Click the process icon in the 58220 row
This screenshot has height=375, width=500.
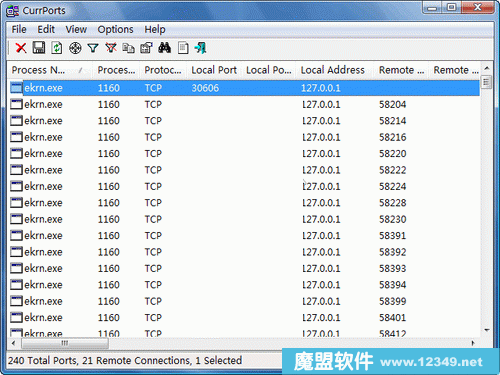coord(16,154)
